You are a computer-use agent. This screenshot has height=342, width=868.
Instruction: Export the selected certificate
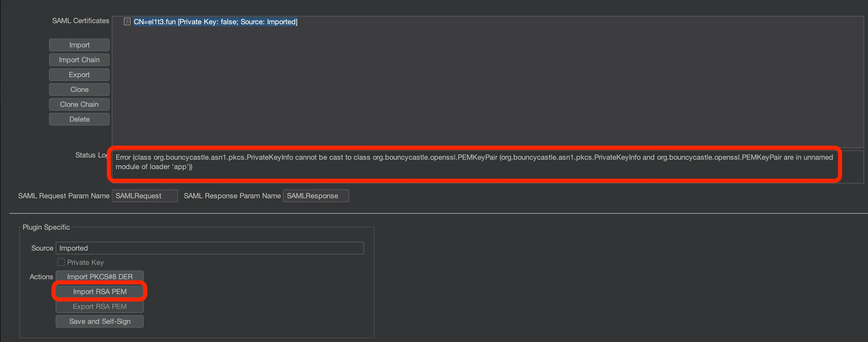pos(79,74)
